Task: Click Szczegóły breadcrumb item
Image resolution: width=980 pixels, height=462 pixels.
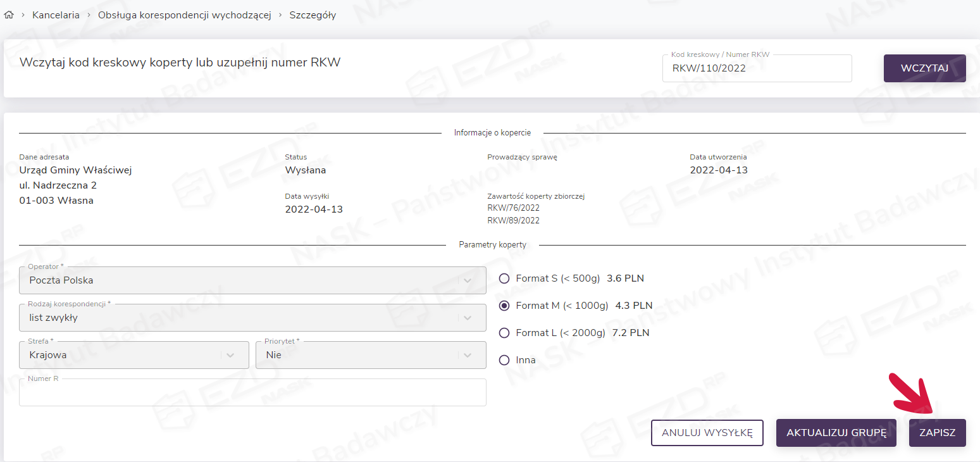Action: (313, 15)
